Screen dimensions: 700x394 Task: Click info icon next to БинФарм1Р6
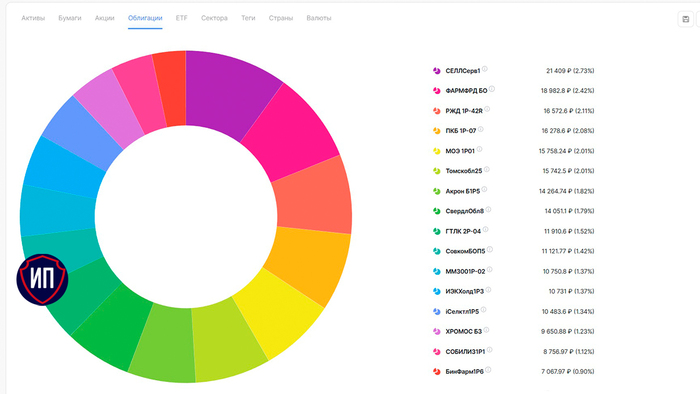(x=488, y=370)
